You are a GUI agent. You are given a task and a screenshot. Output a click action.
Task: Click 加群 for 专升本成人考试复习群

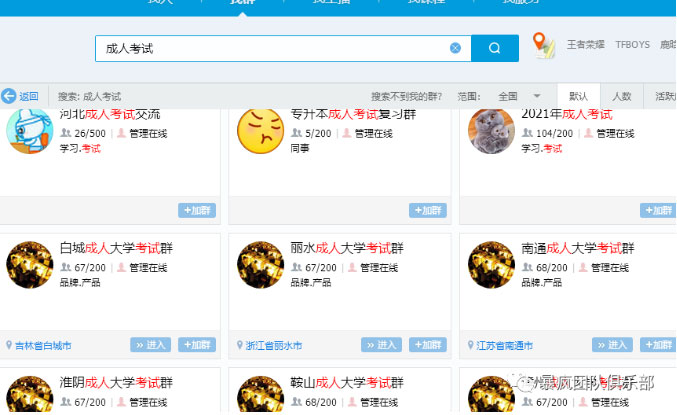[x=428, y=210]
